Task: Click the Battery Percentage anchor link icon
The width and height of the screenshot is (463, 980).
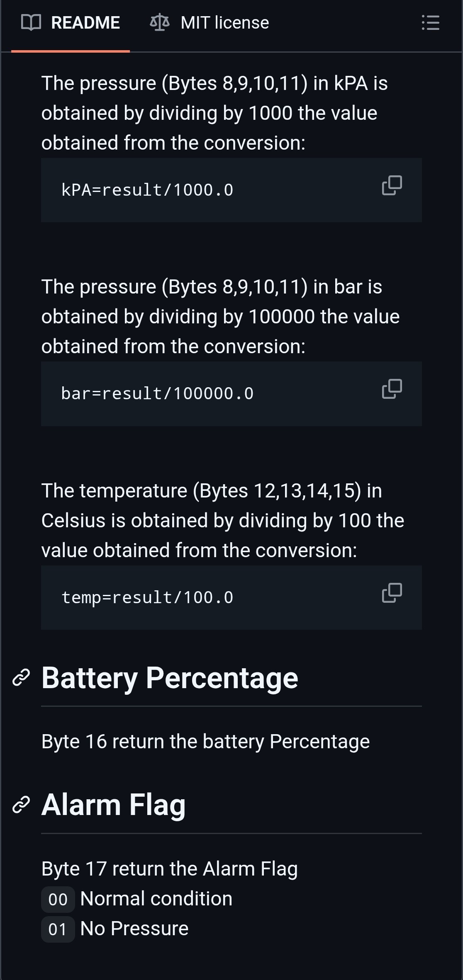Action: tap(21, 678)
